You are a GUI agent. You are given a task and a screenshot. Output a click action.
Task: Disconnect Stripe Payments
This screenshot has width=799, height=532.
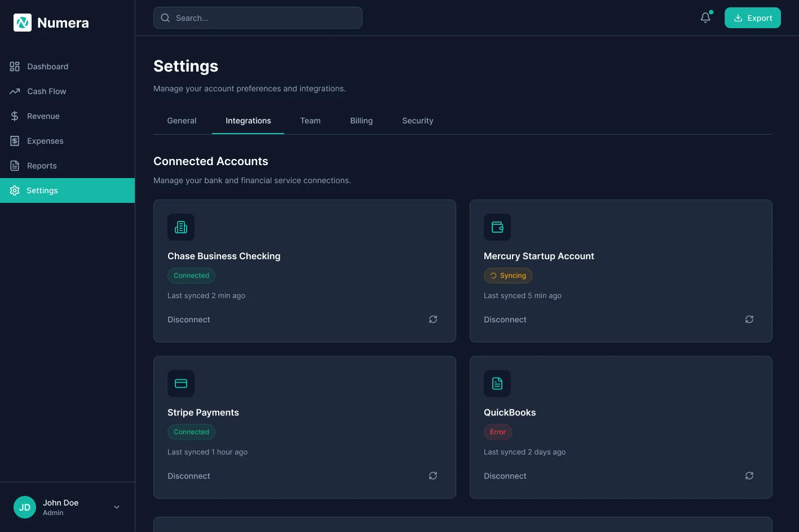pos(189,476)
